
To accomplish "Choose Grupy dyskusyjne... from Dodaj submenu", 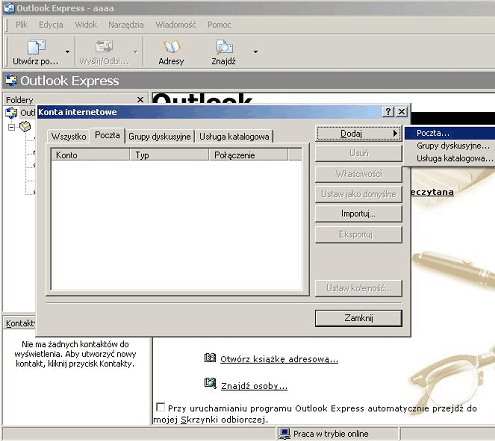I will pos(450,146).
